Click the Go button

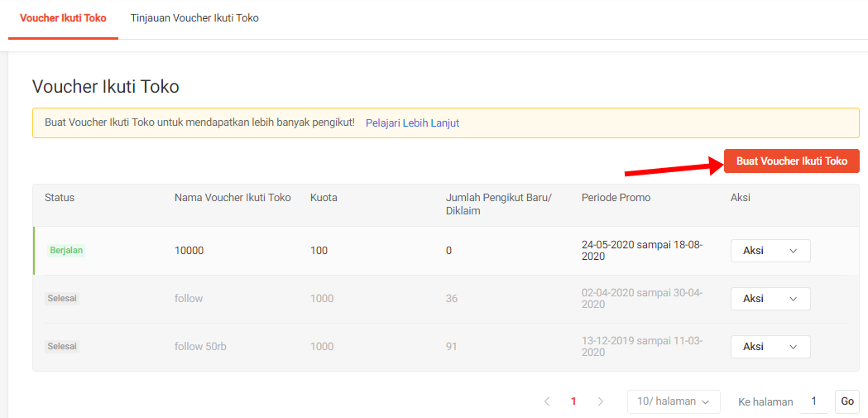coord(847,401)
